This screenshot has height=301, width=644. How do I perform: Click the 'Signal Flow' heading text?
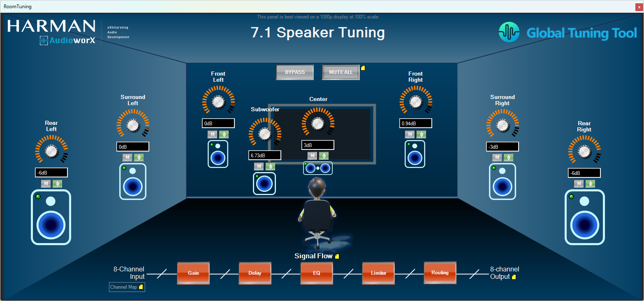(x=313, y=256)
